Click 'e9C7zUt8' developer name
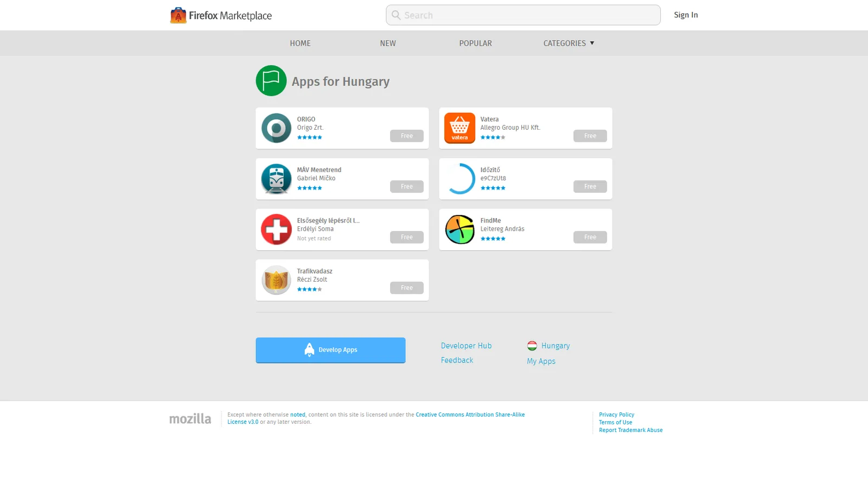 pyautogui.click(x=493, y=179)
